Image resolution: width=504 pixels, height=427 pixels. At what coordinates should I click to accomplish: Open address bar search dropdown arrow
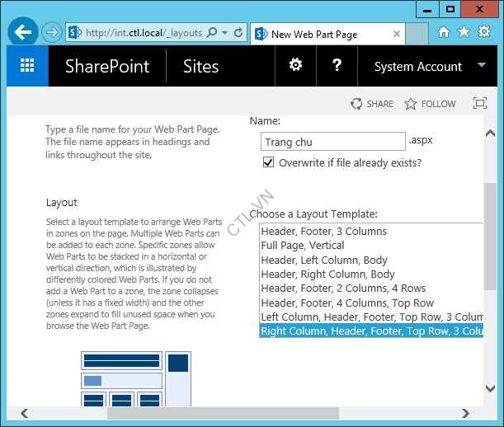[x=225, y=33]
